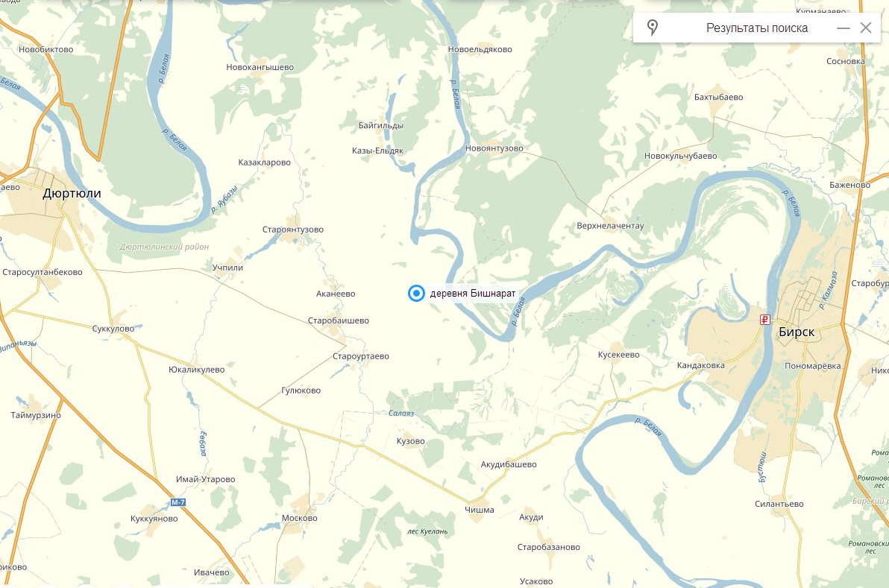Click the location pin icon in the search panel
The width and height of the screenshot is (889, 588).
pyautogui.click(x=653, y=27)
